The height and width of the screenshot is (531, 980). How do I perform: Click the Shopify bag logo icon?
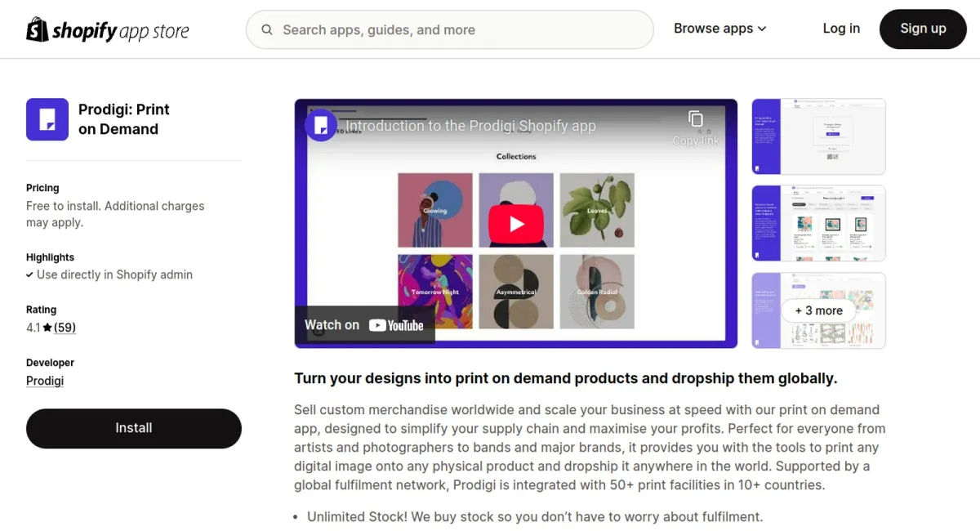(38, 29)
